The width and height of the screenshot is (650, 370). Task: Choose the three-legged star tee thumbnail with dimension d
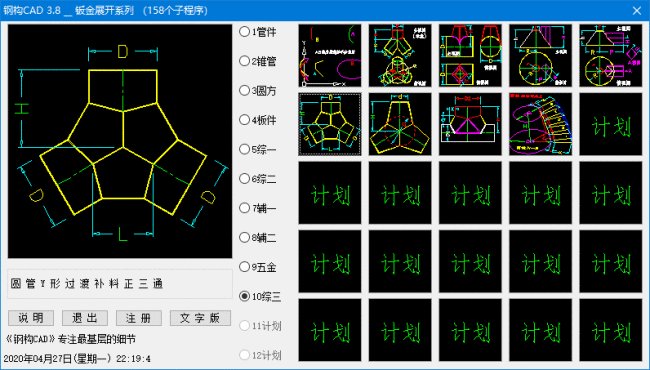coord(400,124)
